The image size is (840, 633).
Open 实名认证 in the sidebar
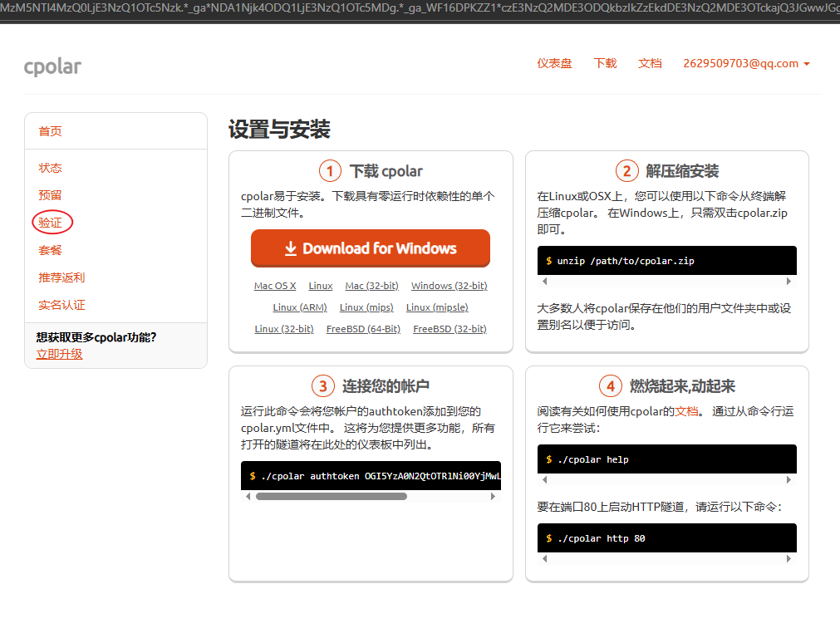click(x=61, y=305)
